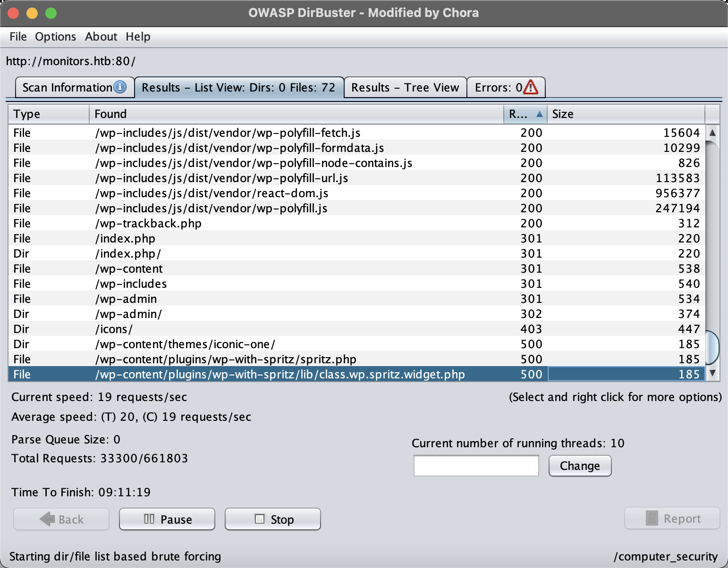728x568 pixels.
Task: Click the Average speed label
Action: pos(131,417)
